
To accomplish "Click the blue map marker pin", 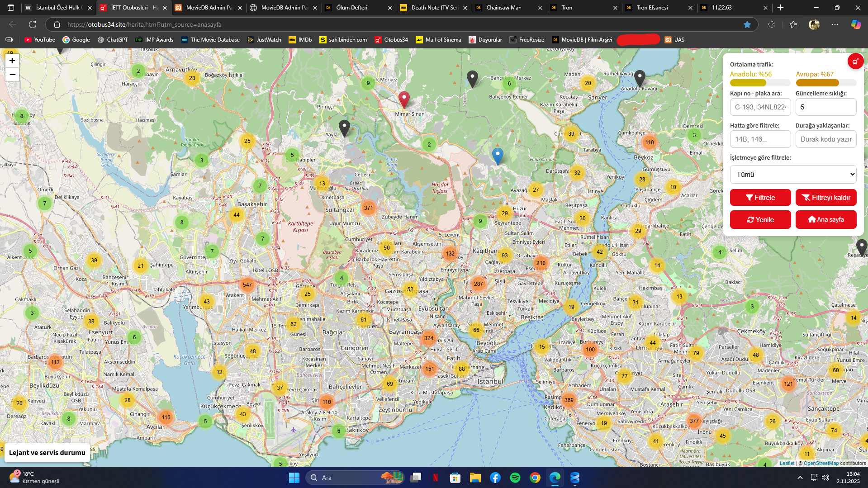I will point(498,156).
